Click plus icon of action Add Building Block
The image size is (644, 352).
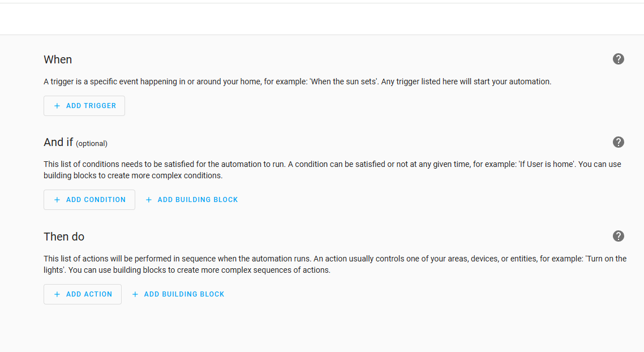(135, 294)
